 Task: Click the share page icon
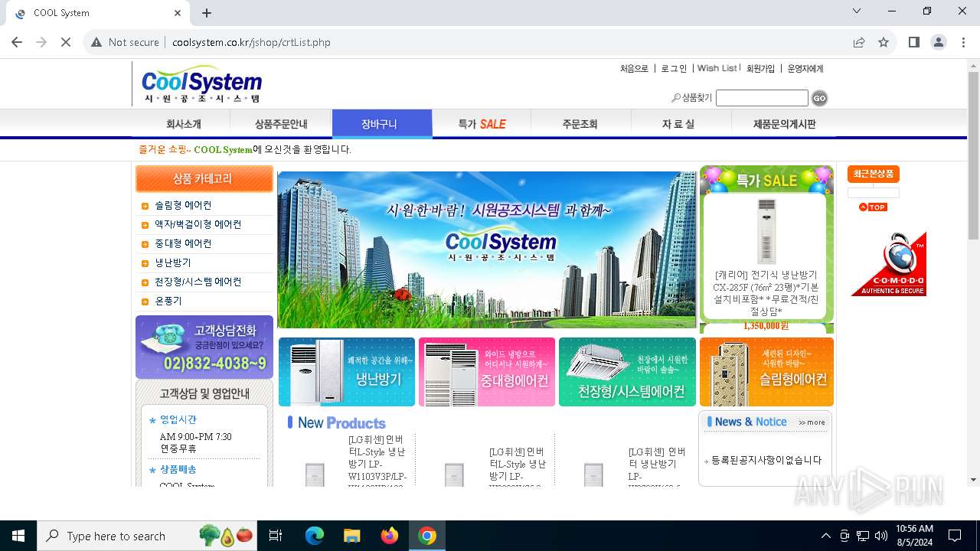pos(859,42)
